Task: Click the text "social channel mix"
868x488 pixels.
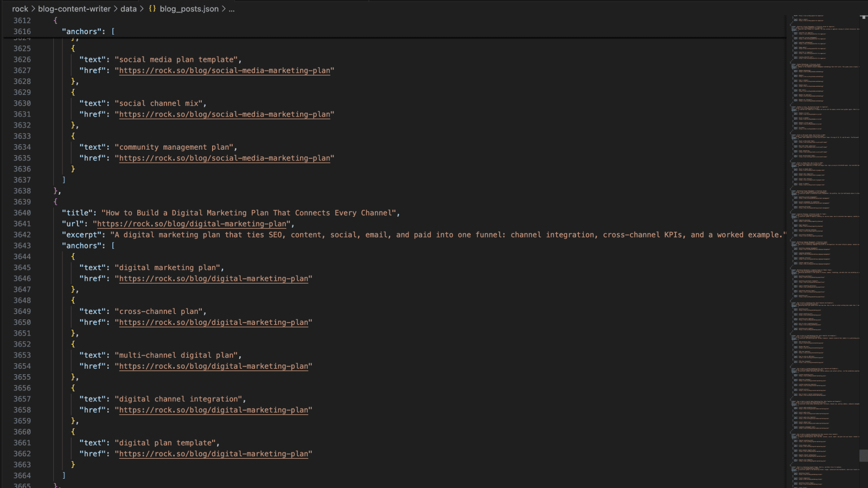Action: click(x=159, y=104)
